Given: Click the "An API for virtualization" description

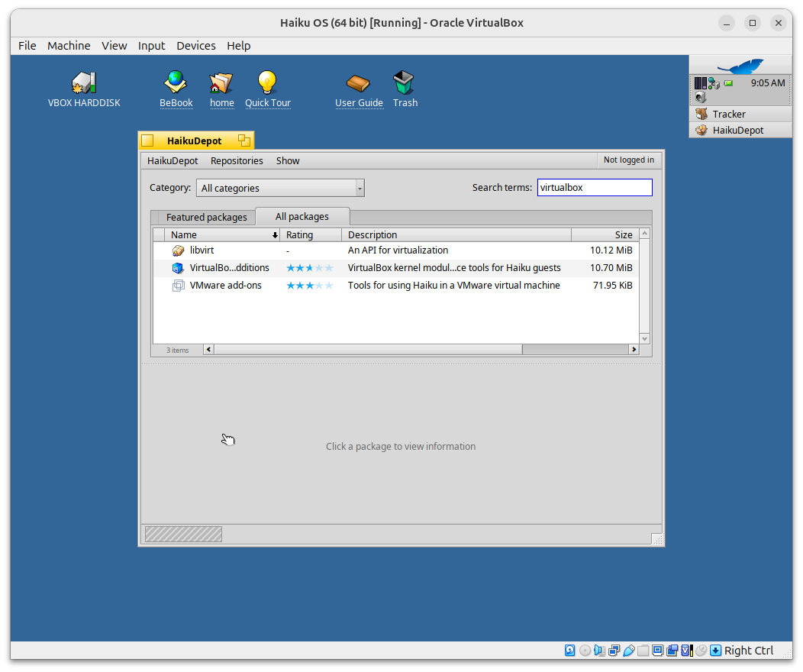Looking at the screenshot, I should point(398,250).
